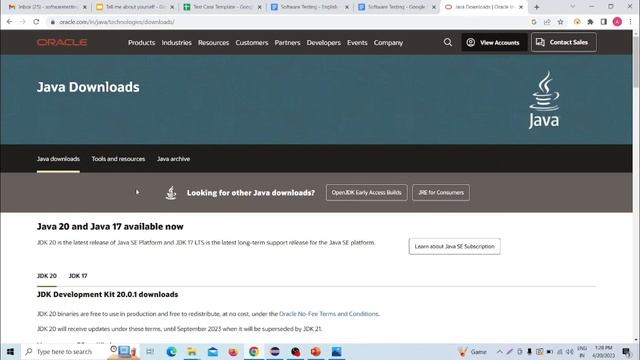Switch to Tell me about yourself tab
Screen dimensions: 640x360
(x=135, y=7)
